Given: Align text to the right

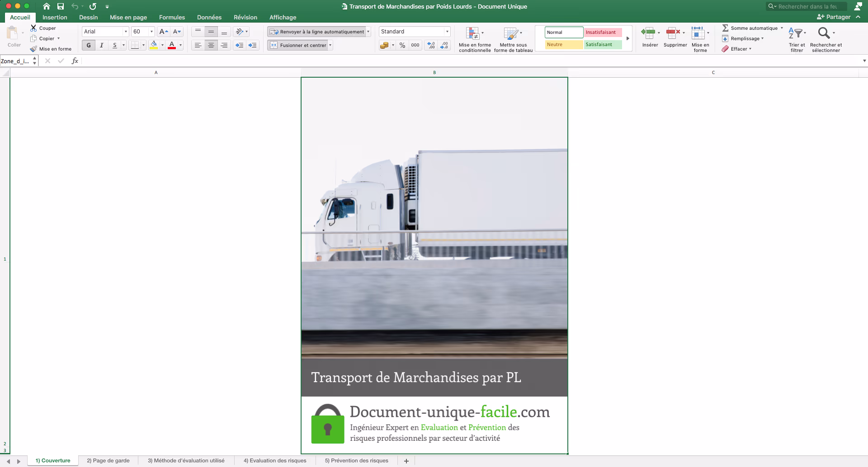Looking at the screenshot, I should coord(224,45).
